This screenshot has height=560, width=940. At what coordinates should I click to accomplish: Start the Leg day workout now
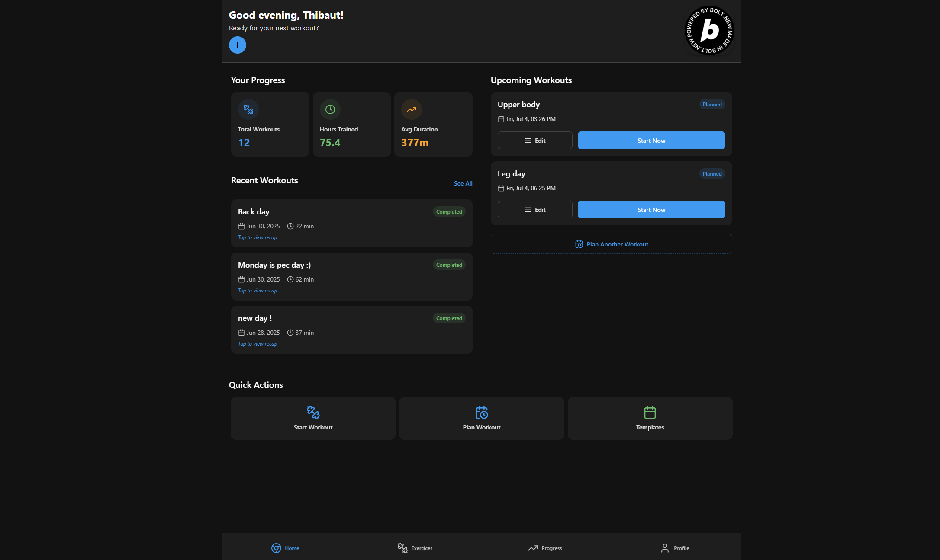(651, 210)
